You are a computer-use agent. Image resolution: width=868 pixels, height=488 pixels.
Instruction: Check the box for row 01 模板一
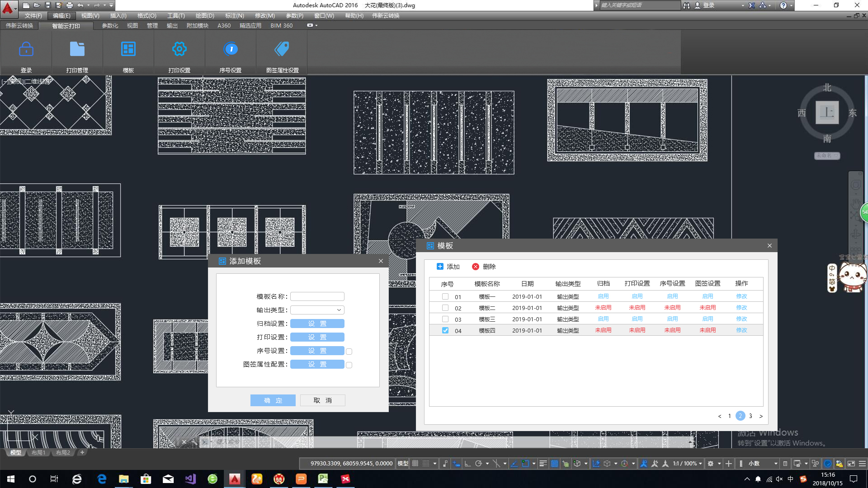(445, 296)
